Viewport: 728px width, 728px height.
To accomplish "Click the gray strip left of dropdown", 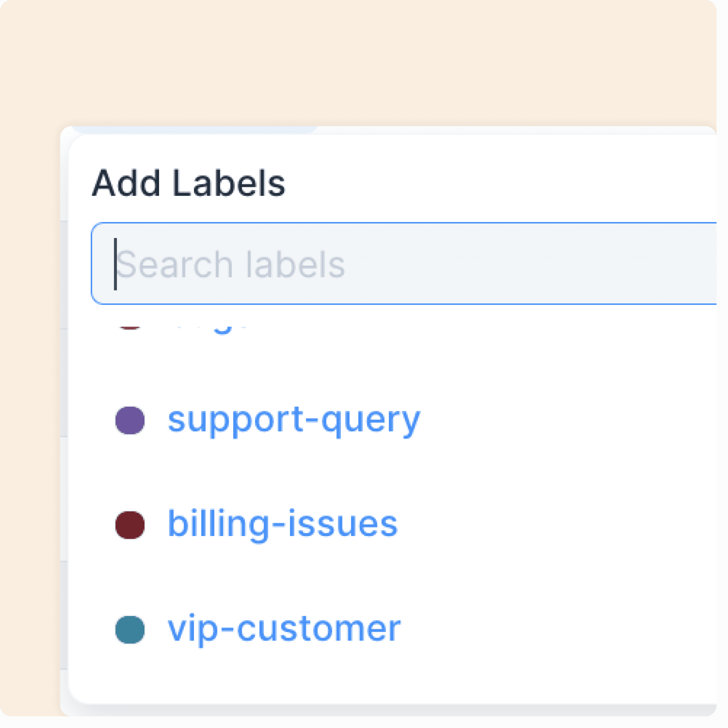I will pos(64,490).
